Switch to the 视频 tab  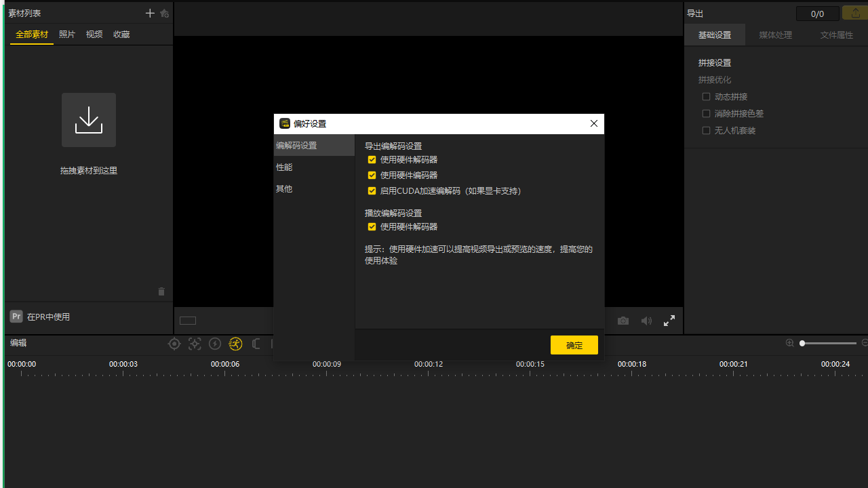pos(94,35)
